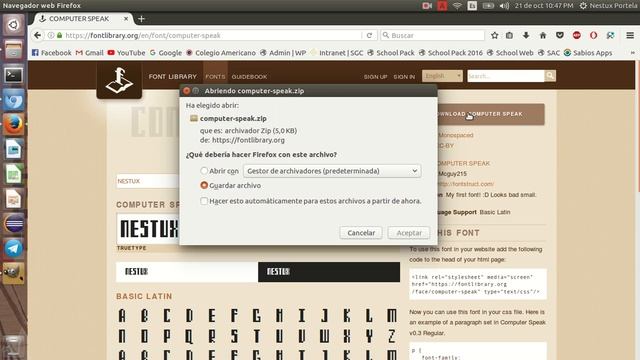640x360 pixels.
Task: Click the Mcguy215 author link
Action: (452, 173)
